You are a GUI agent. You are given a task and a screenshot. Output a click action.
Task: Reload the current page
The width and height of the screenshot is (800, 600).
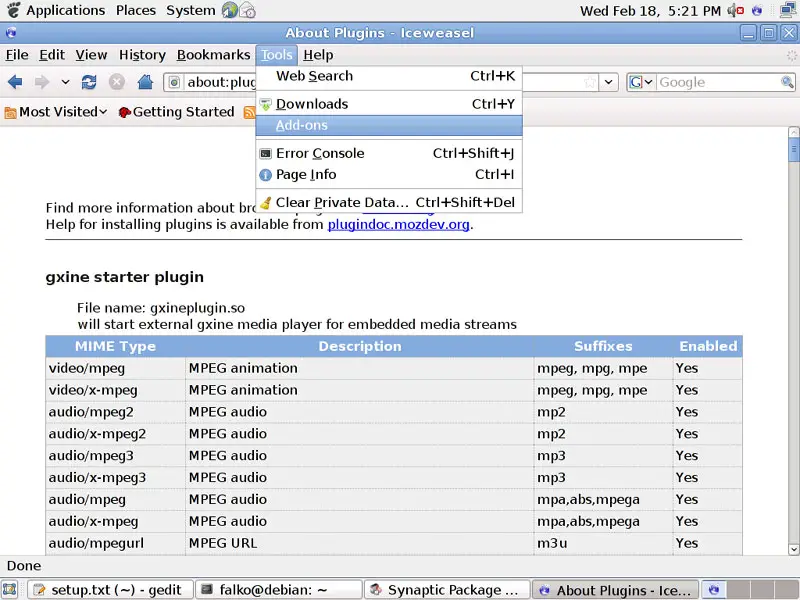(x=89, y=82)
